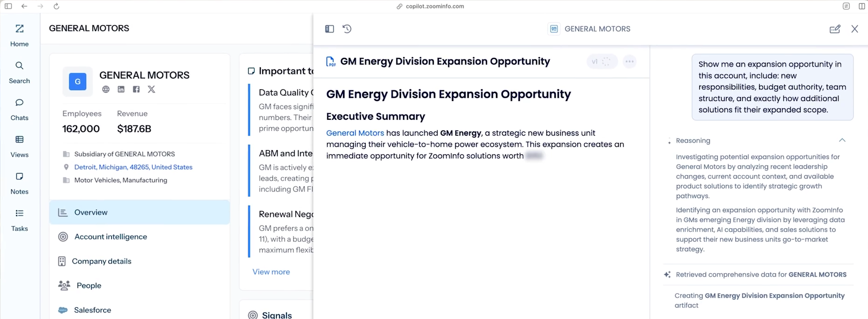The width and height of the screenshot is (868, 319).
Task: Click the Renewal insight card heading
Action: 286,214
